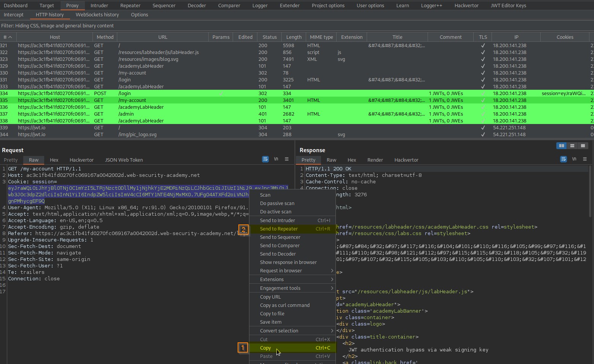Choose Send to Repeater from context menu
The width and height of the screenshot is (594, 364).
pos(292,229)
